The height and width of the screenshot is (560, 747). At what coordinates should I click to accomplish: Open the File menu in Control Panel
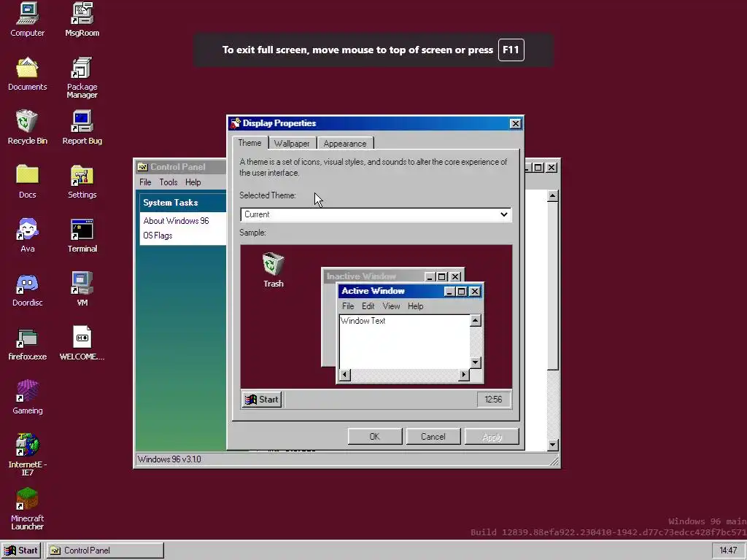click(x=145, y=182)
